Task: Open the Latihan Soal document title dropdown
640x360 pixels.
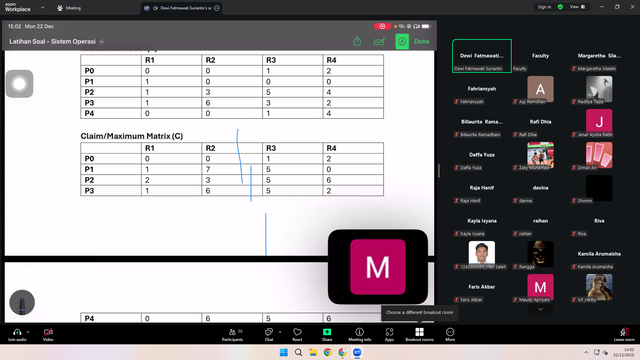Action: click(102, 42)
